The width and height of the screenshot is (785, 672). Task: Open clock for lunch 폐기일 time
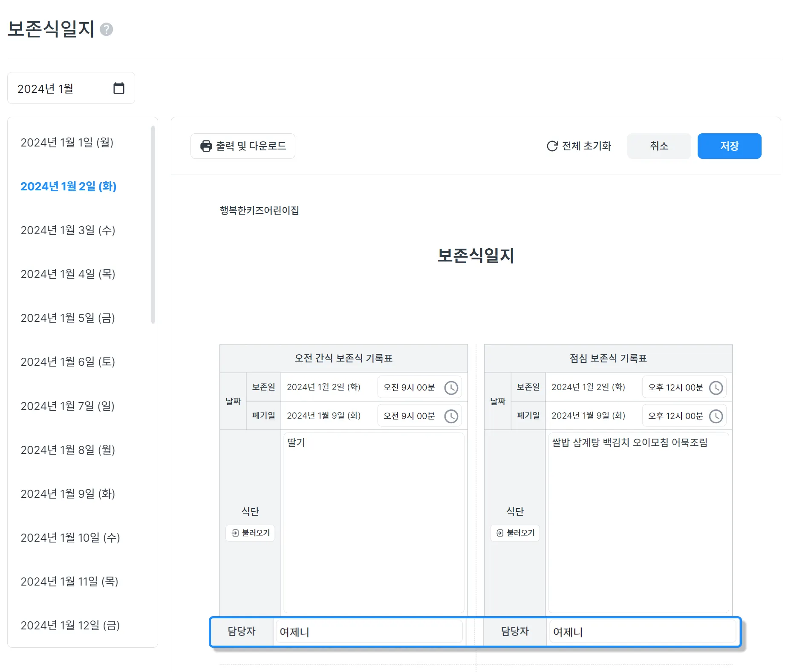tap(716, 416)
